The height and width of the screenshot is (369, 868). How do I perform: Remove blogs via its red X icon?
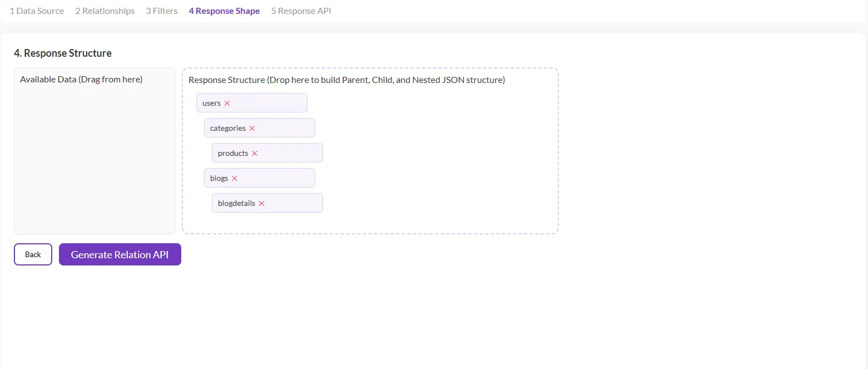tap(235, 179)
